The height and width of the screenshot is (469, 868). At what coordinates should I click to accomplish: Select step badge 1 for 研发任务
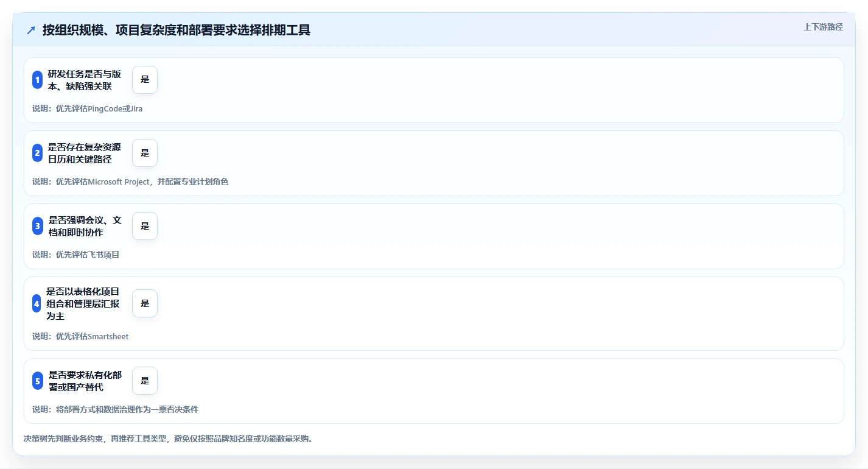tap(37, 80)
